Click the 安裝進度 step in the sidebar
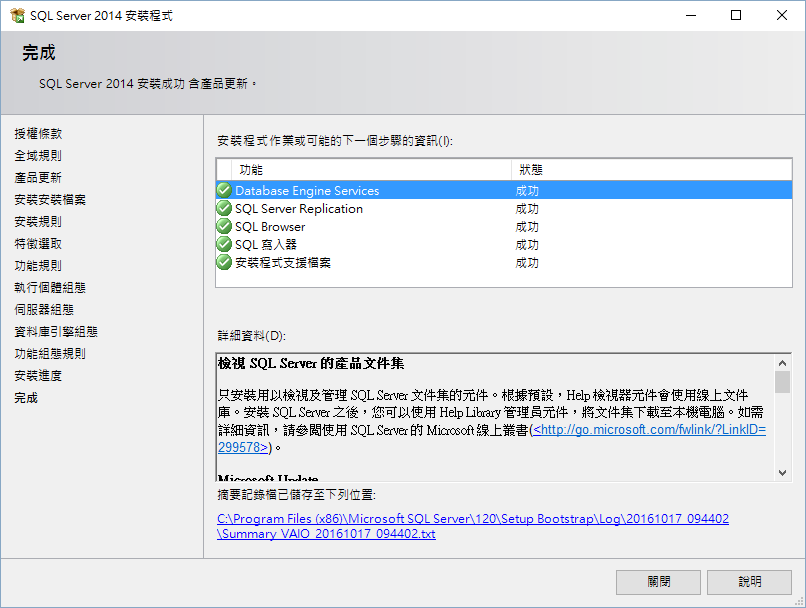806x608 pixels. [38, 376]
